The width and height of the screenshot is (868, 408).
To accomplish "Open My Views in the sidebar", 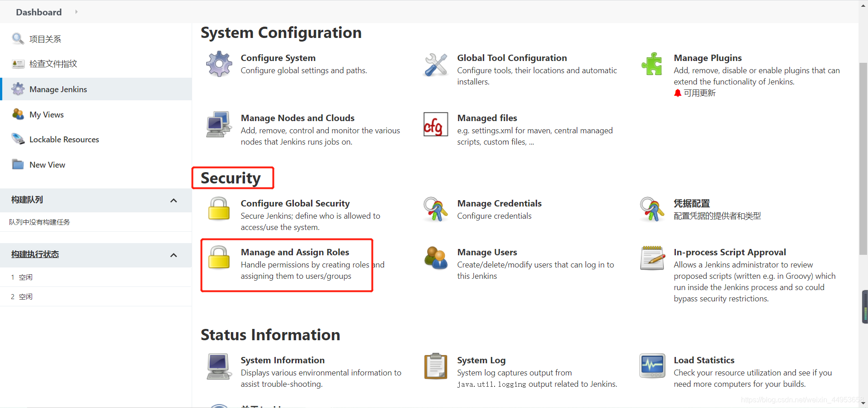I will (47, 115).
